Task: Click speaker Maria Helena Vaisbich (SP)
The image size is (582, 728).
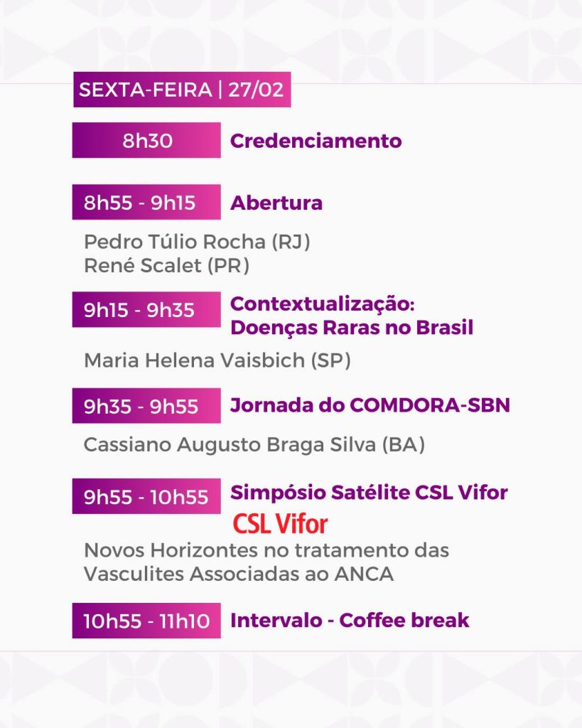Action: click(217, 360)
